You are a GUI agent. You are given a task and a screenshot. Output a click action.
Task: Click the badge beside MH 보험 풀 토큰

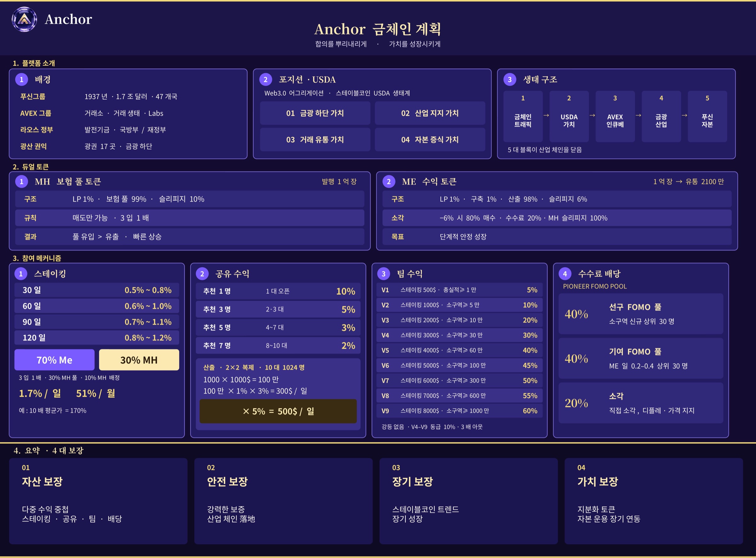(22, 181)
